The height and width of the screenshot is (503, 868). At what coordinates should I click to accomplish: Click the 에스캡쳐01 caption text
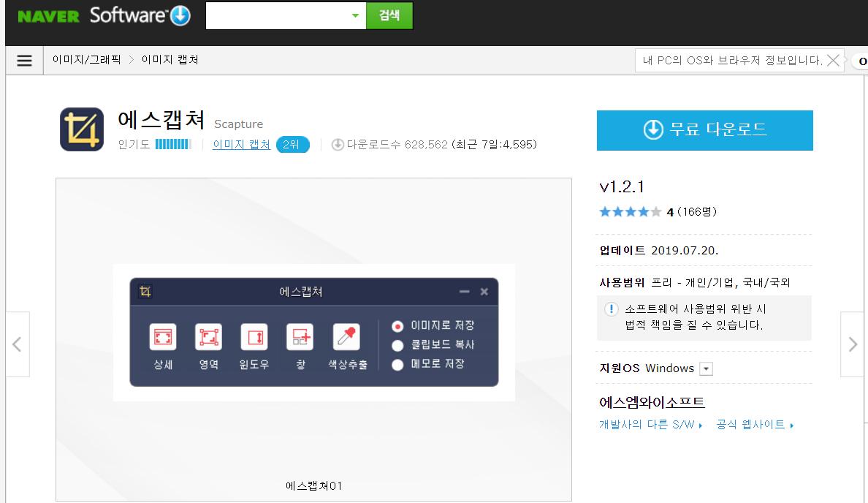(x=314, y=486)
